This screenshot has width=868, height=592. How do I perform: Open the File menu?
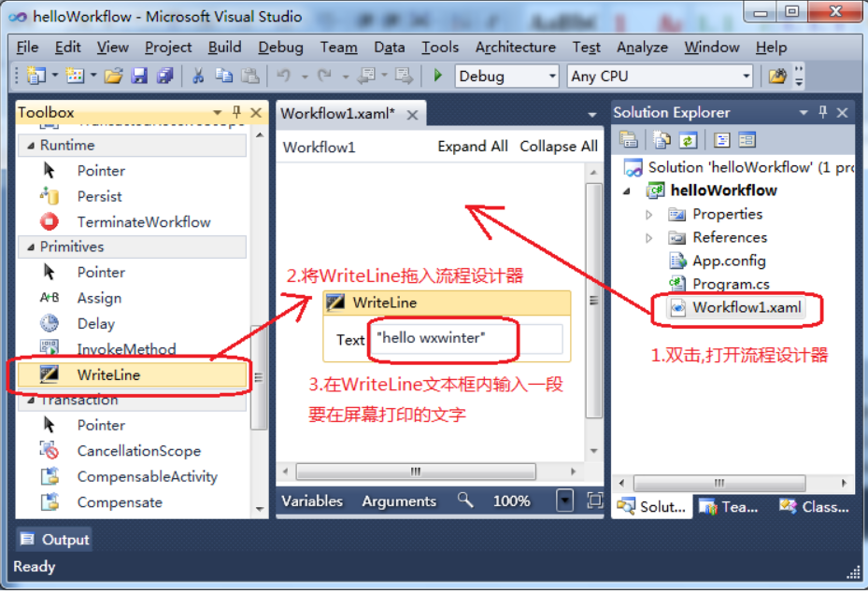(x=28, y=48)
